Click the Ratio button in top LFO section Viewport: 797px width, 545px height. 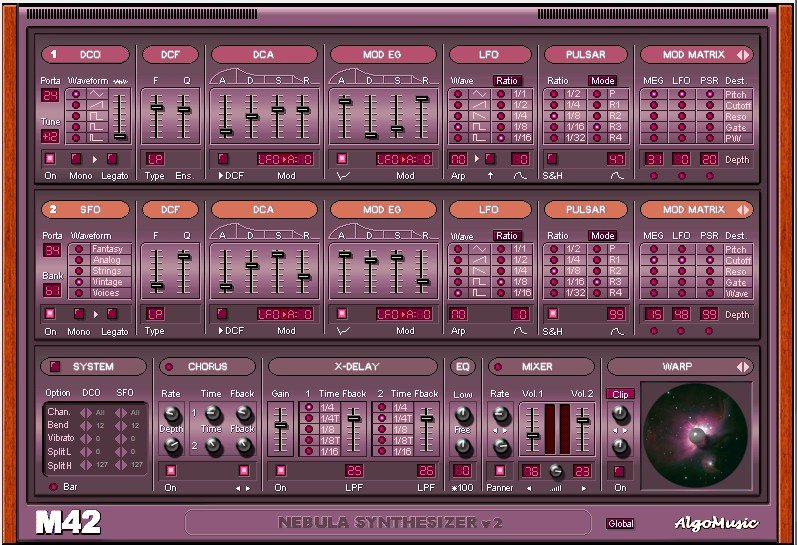click(x=509, y=81)
